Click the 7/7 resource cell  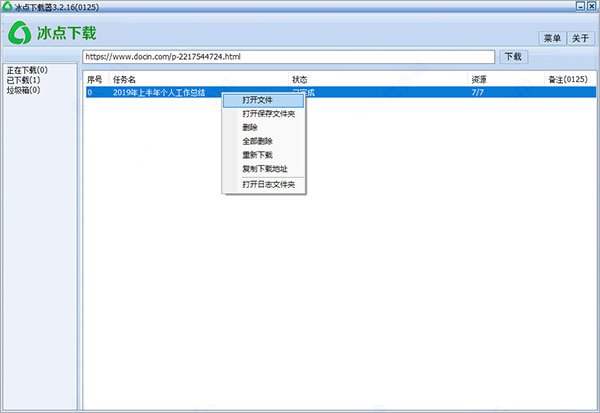pyautogui.click(x=478, y=92)
